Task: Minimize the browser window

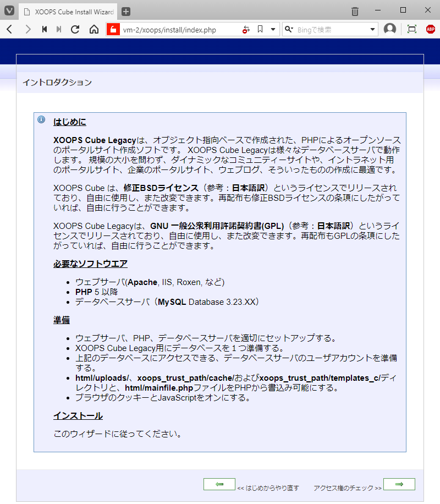Action: pos(378,10)
